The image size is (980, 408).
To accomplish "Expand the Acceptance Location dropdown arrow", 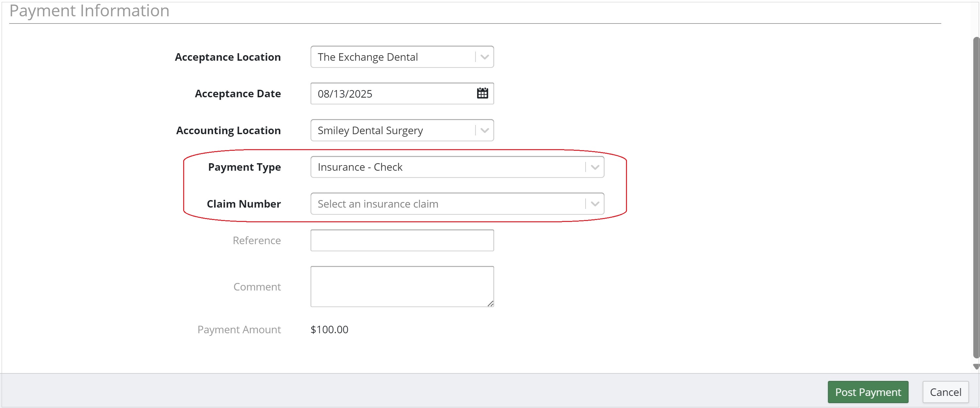I will tap(484, 57).
